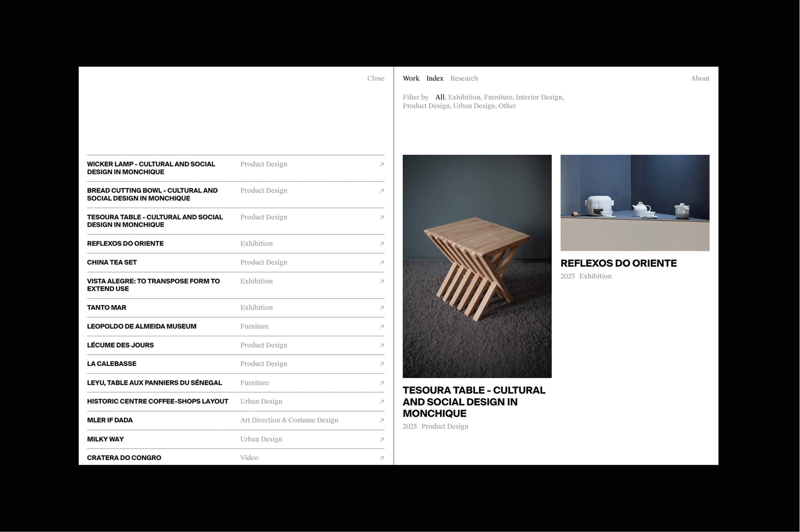Filter by Urban Design
Image resolution: width=800 pixels, height=532 pixels.
474,106
